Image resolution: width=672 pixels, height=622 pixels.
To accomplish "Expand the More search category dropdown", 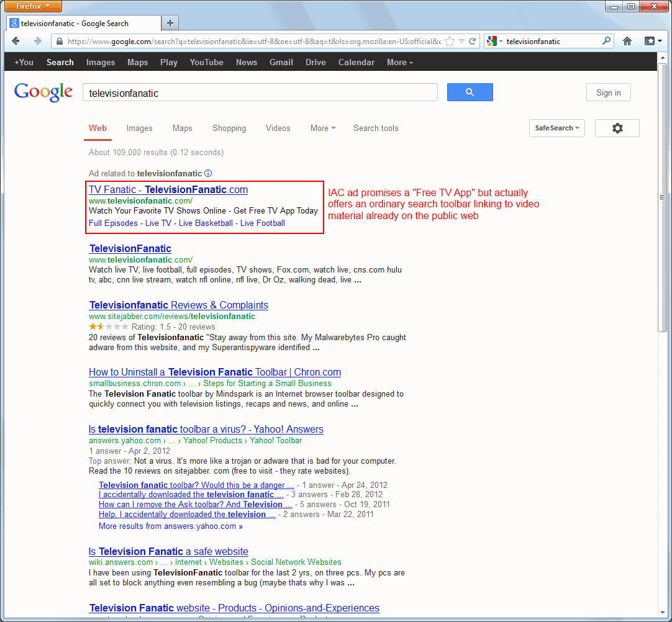I will [x=323, y=128].
